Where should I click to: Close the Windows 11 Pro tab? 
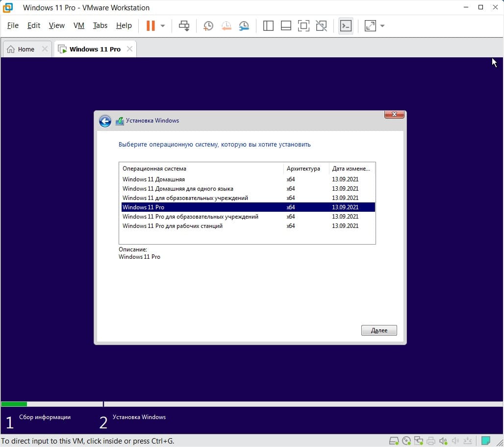pyautogui.click(x=129, y=49)
